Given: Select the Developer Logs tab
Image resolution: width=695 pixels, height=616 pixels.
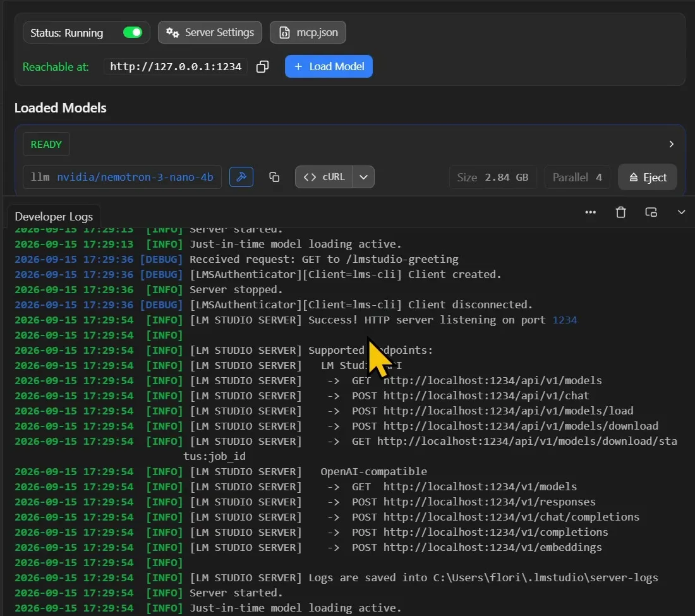Looking at the screenshot, I should 54,216.
